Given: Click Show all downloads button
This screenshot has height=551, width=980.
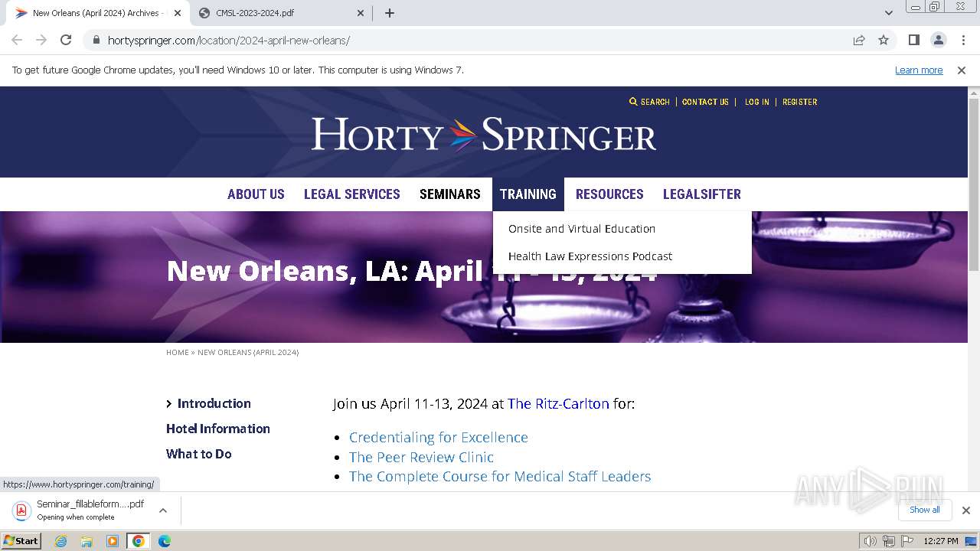Looking at the screenshot, I should [x=924, y=510].
